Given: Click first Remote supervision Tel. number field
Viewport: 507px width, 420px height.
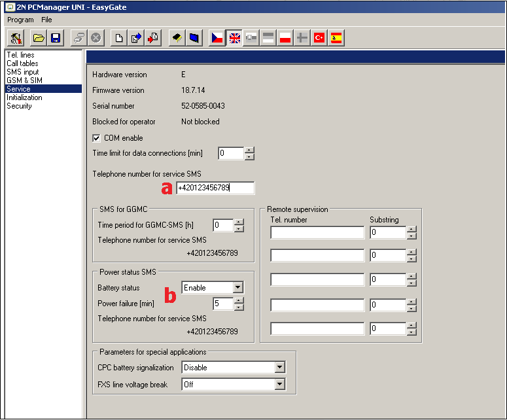Looking at the screenshot, I should [x=317, y=232].
